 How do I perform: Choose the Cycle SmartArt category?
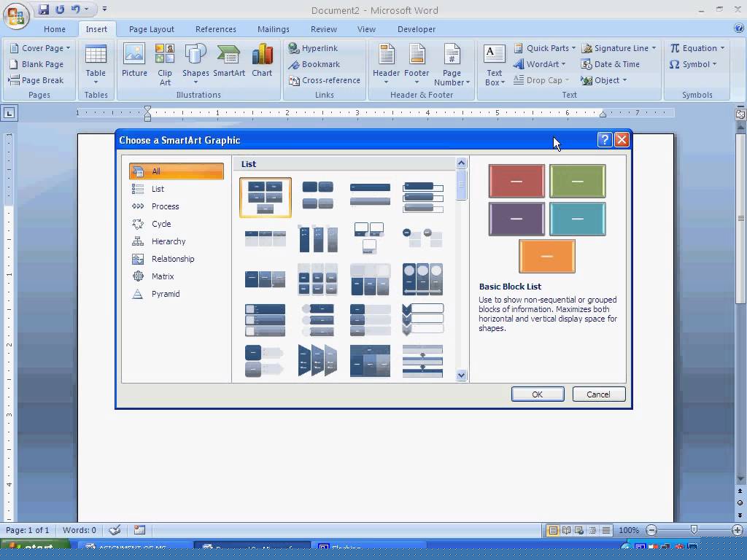tap(160, 224)
